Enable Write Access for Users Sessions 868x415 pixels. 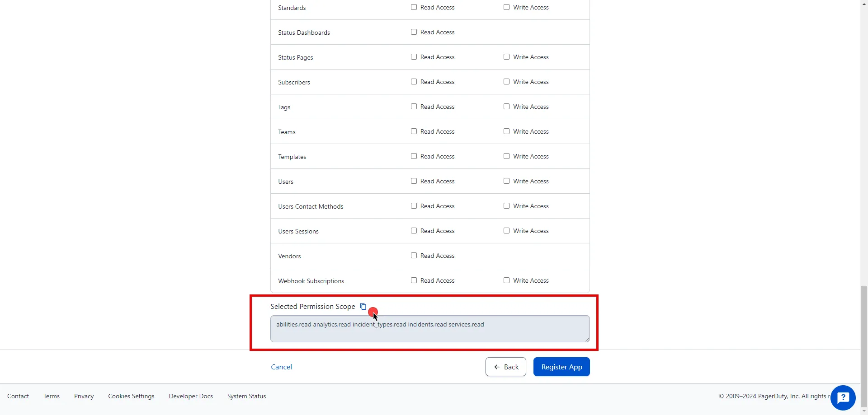tap(506, 230)
